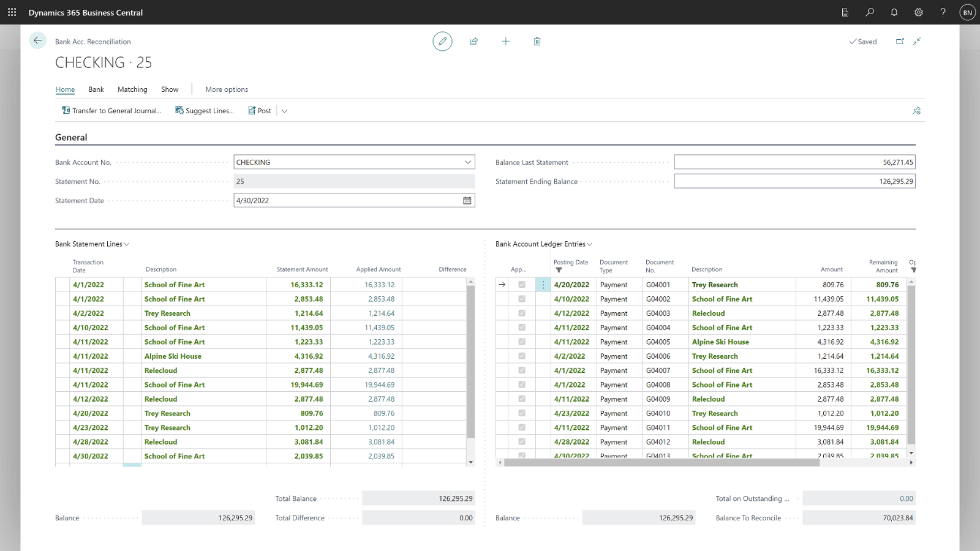Viewport: 980px width, 551px height.
Task: Click the share icon
Action: (x=473, y=41)
